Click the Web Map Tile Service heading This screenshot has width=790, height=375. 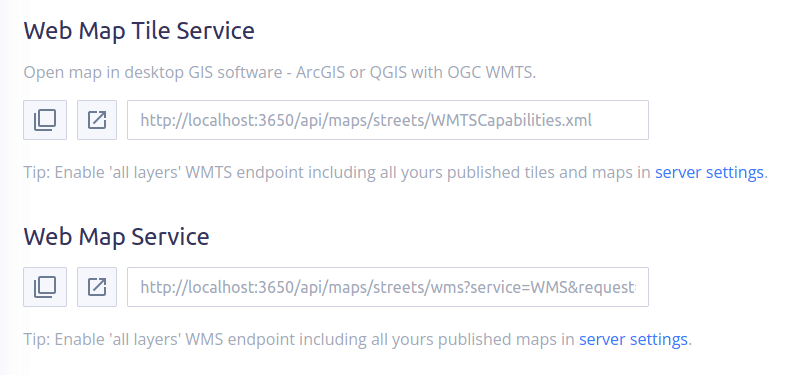click(x=139, y=31)
